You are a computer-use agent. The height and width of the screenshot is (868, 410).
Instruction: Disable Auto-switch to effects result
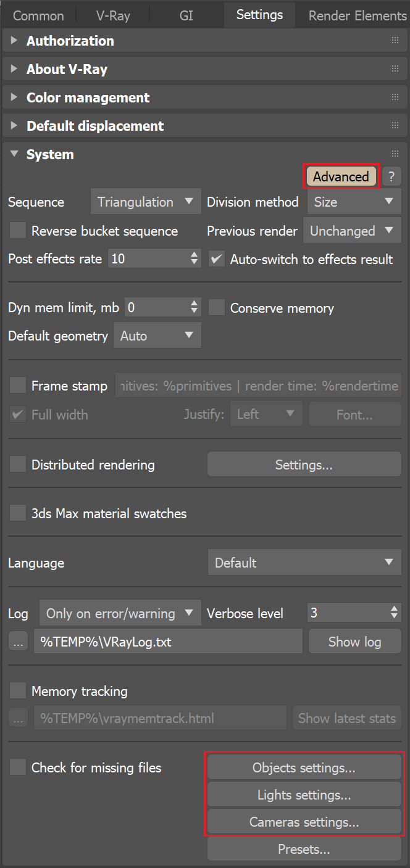pyautogui.click(x=217, y=259)
